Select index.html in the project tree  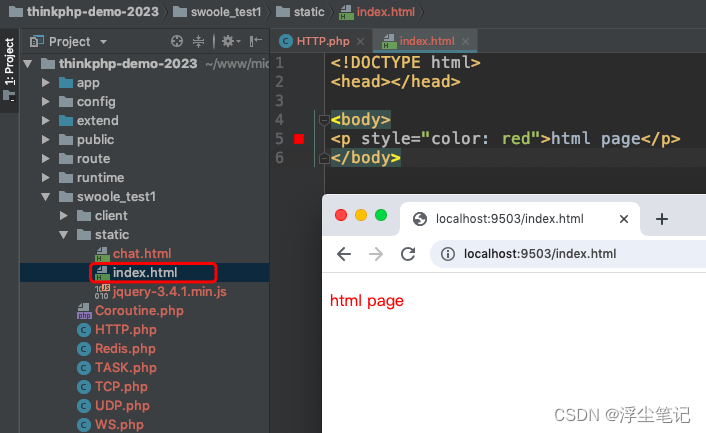point(136,272)
